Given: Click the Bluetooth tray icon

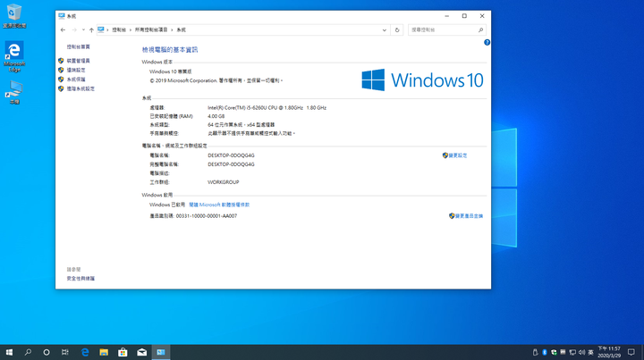Looking at the screenshot, I should (x=545, y=352).
